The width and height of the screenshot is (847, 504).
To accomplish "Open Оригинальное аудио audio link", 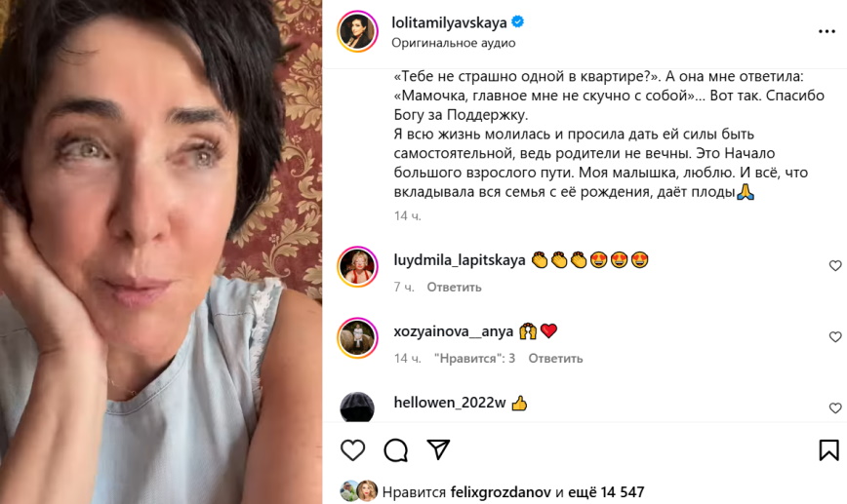I will tap(453, 43).
